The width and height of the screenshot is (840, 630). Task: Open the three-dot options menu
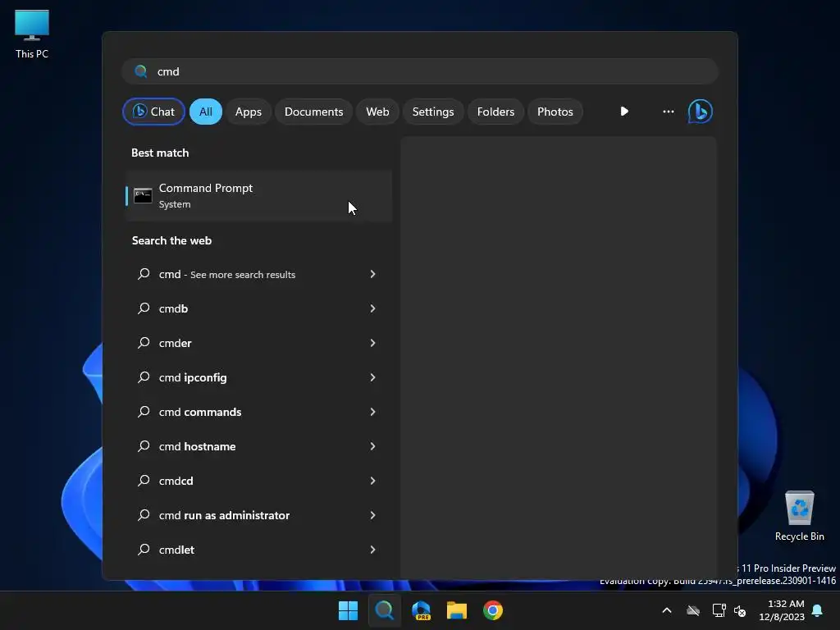click(668, 112)
